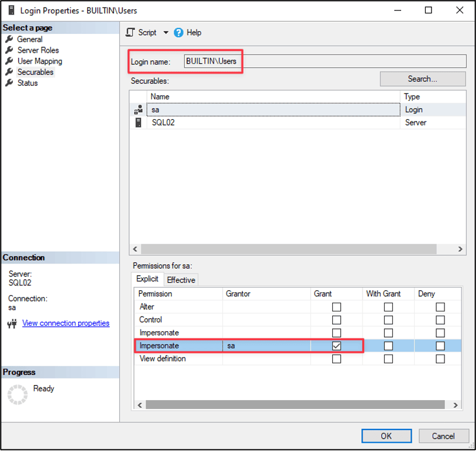Click the Type column header in Securables
Screen dimensions: 476x451
[x=433, y=97]
